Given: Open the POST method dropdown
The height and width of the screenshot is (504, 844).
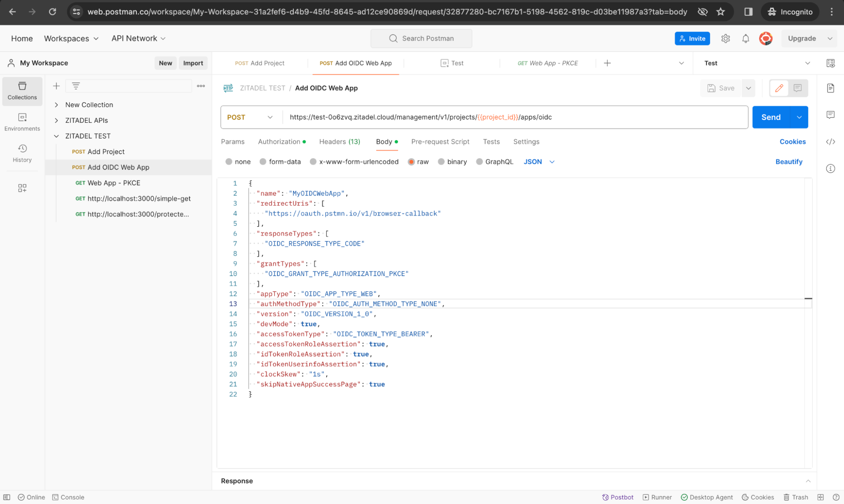Looking at the screenshot, I should pyautogui.click(x=250, y=117).
